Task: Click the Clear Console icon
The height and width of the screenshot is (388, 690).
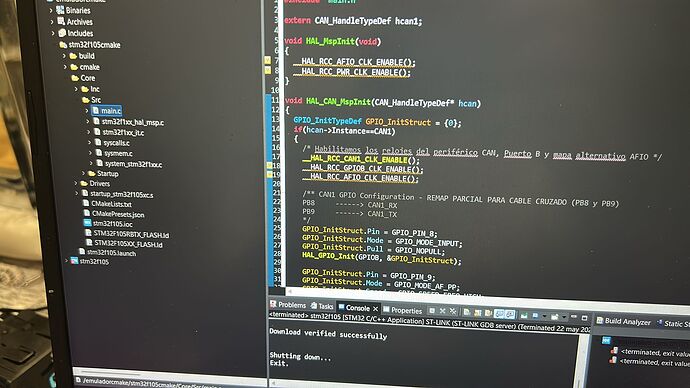Action: click(x=466, y=312)
